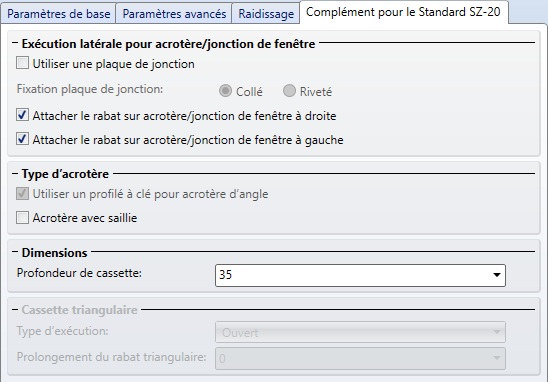Enable Utiliser une plaque de jonction checkbox
The image size is (548, 382).
point(22,63)
